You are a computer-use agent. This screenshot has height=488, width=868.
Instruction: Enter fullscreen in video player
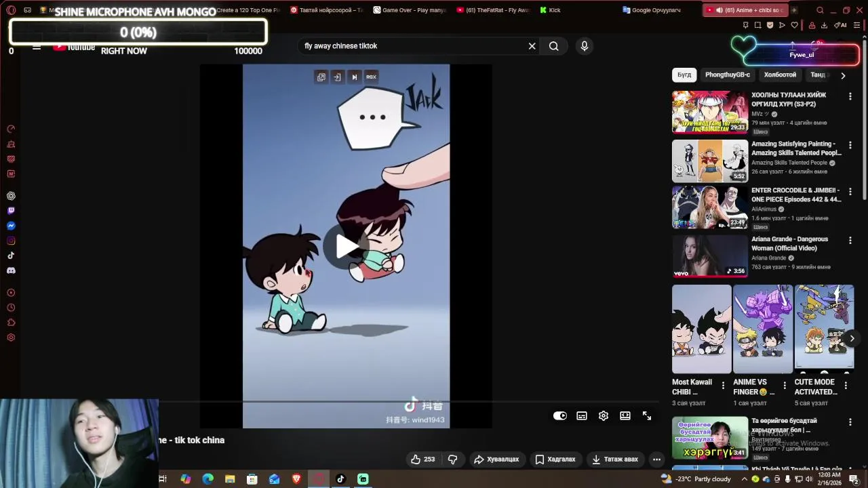pos(647,416)
